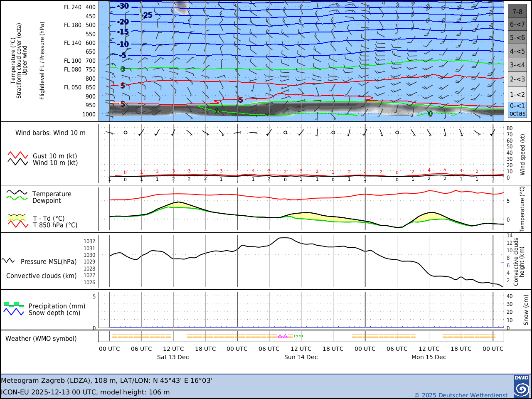Click the 12 UTC label above Sun 14 Dec
Screen dimensions: 532x399
tap(301, 349)
